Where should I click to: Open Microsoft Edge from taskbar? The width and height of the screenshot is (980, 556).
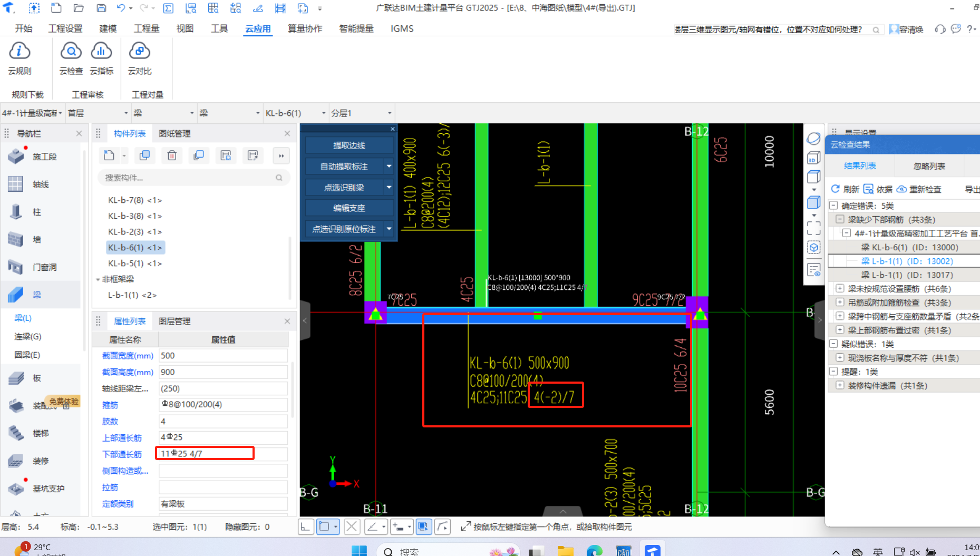pyautogui.click(x=594, y=551)
